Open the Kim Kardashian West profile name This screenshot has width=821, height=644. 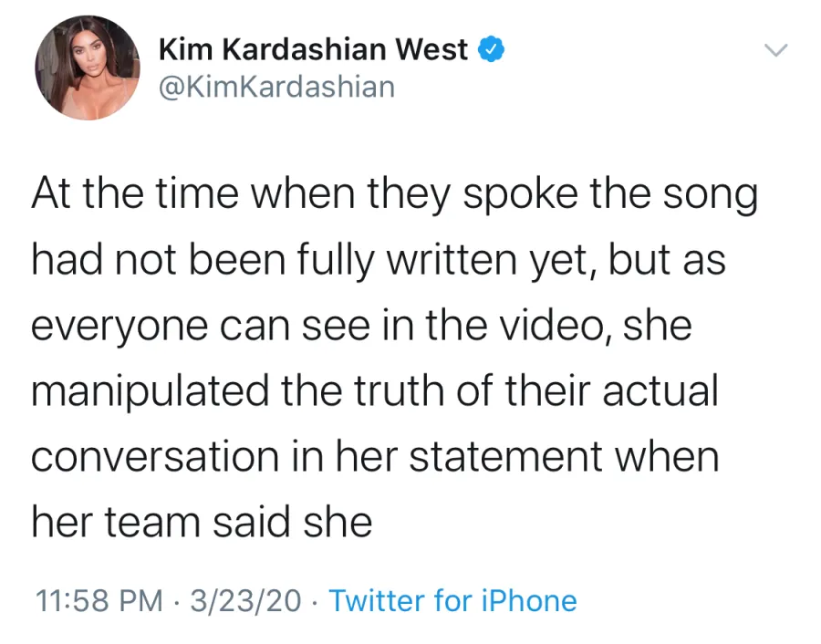[314, 49]
